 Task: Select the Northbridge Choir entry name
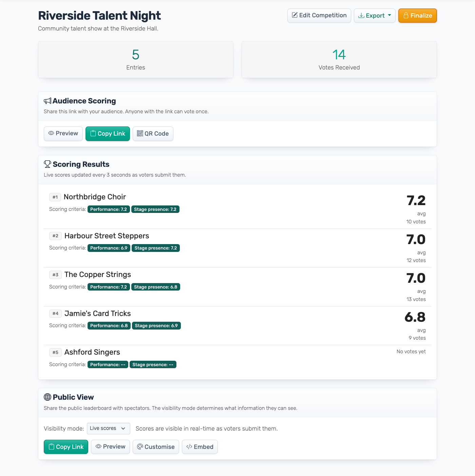[x=95, y=197]
